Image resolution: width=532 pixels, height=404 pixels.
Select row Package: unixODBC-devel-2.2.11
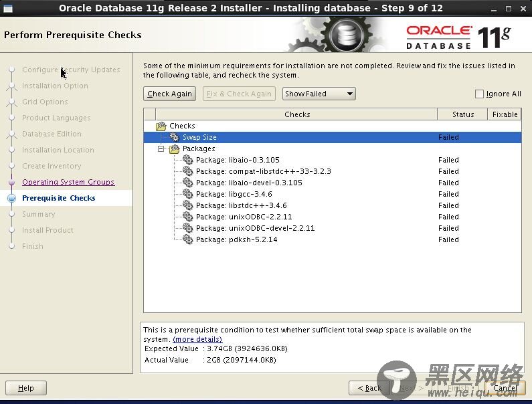point(333,228)
